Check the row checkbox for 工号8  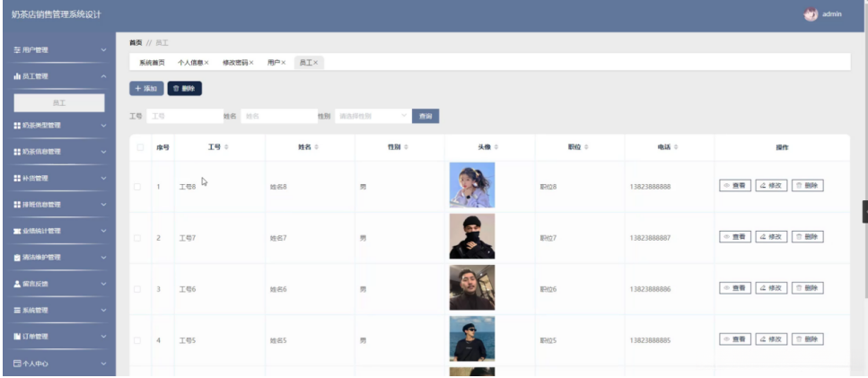[137, 187]
